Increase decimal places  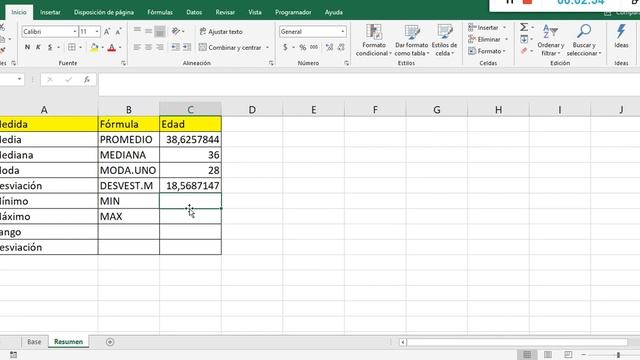[x=329, y=47]
